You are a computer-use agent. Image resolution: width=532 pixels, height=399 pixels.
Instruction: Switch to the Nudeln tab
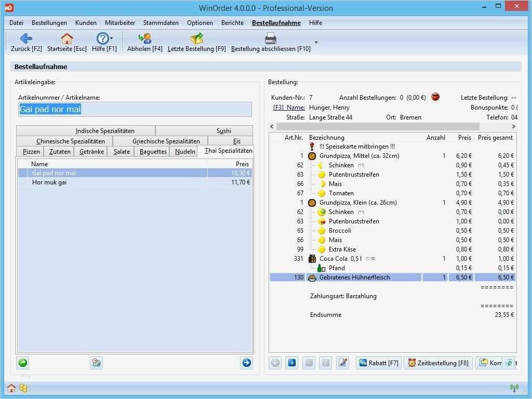[183, 151]
